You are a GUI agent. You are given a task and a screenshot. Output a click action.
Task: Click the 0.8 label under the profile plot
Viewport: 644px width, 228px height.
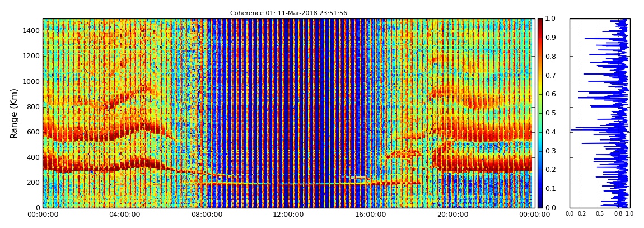point(618,214)
